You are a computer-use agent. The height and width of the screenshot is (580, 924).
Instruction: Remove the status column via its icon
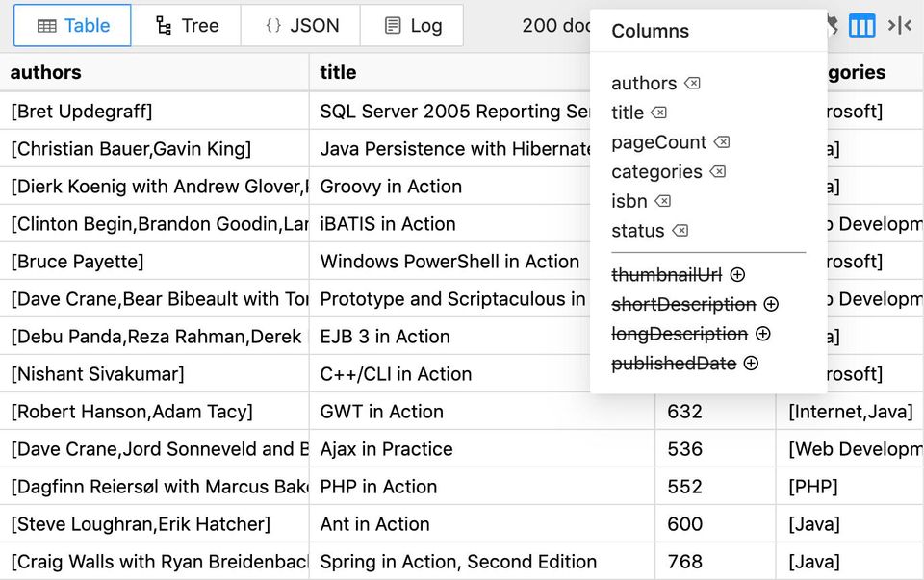click(x=680, y=230)
